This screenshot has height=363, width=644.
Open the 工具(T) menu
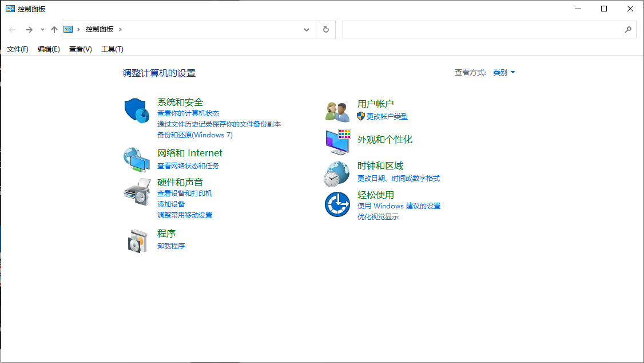tap(112, 49)
